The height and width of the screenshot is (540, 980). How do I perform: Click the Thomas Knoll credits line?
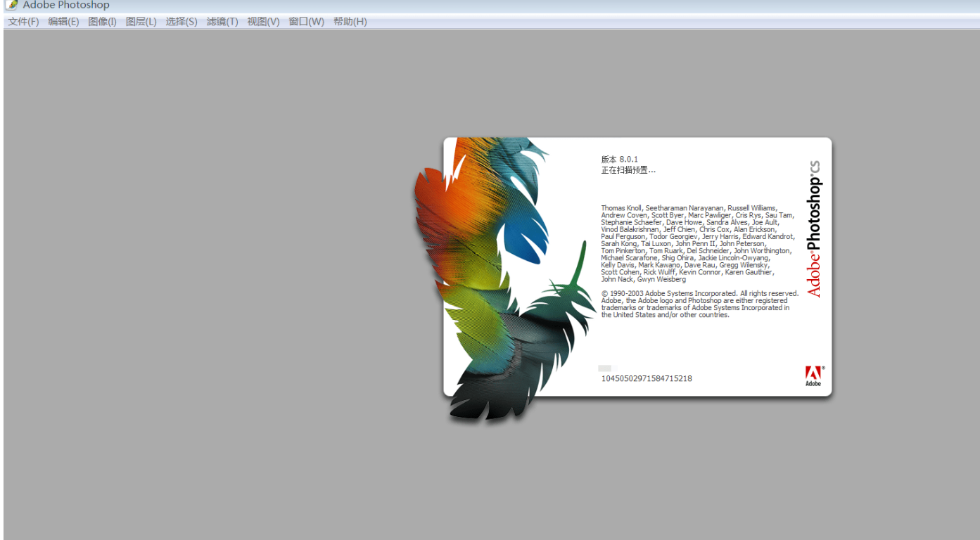click(x=689, y=208)
